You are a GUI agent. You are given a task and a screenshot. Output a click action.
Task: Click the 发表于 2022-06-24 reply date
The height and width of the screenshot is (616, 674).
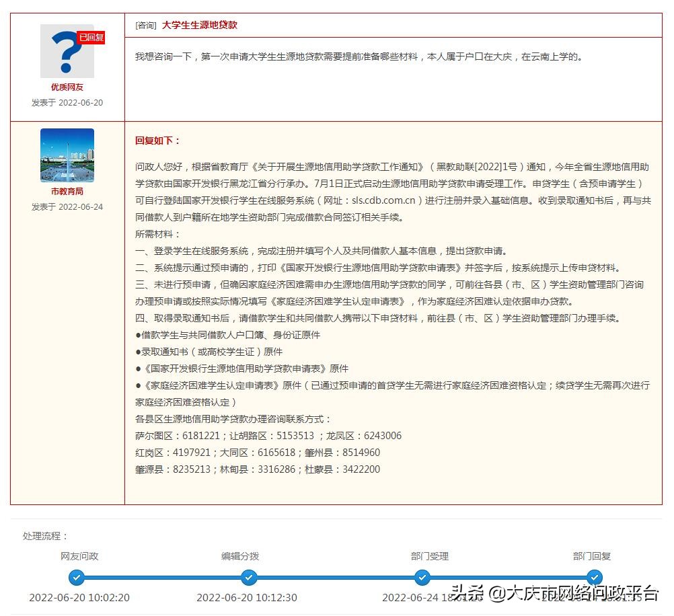click(x=67, y=204)
